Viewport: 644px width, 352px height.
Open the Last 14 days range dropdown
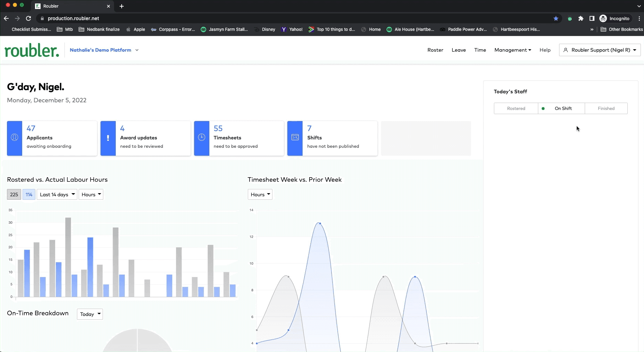click(x=57, y=195)
